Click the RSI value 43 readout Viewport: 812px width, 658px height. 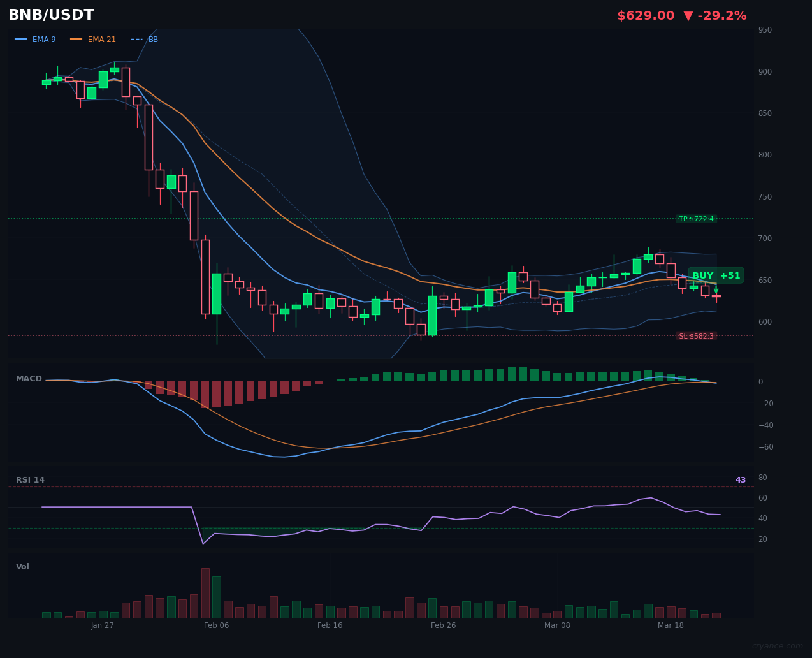click(740, 479)
